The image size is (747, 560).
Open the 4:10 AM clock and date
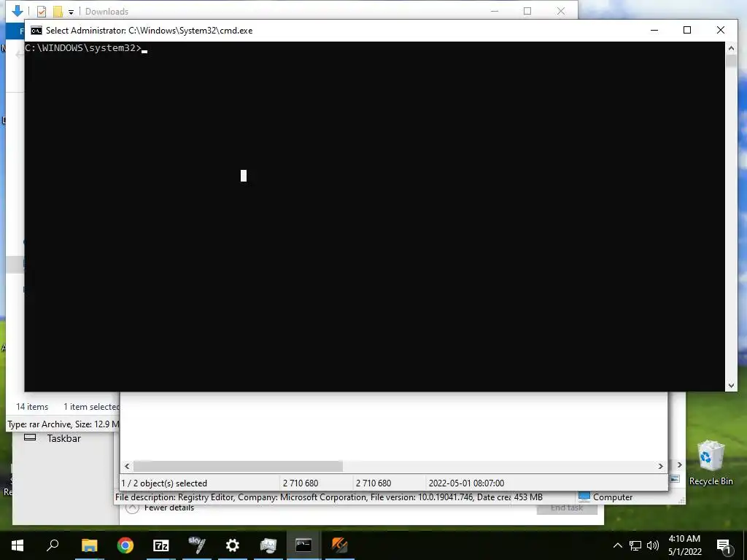(x=684, y=545)
